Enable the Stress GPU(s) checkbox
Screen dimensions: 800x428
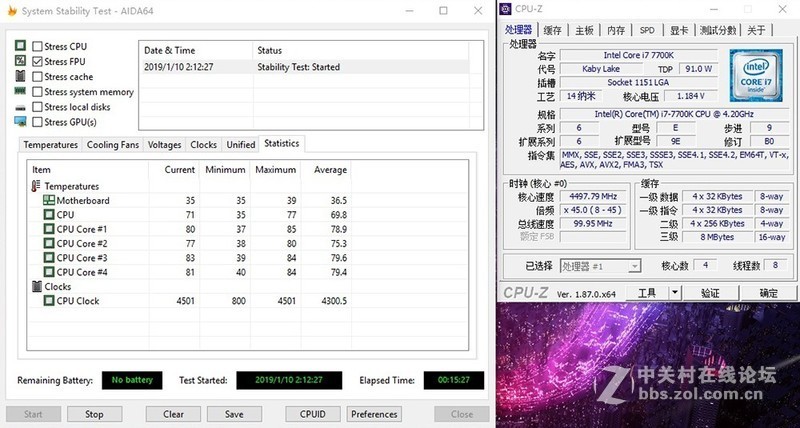pos(37,122)
